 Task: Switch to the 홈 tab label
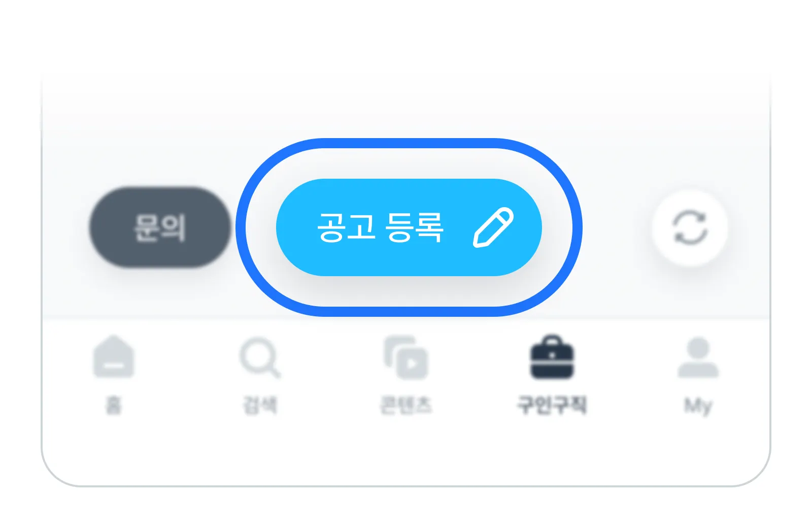[114, 405]
